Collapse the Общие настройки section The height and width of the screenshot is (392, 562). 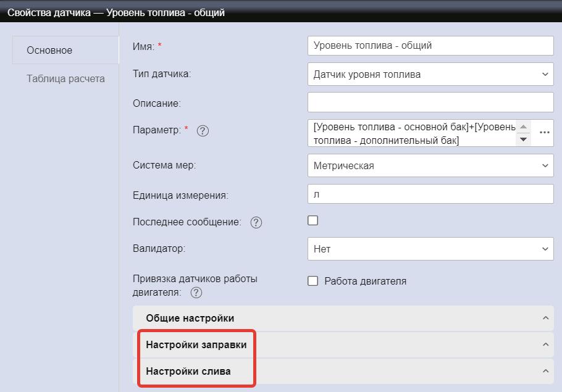[x=545, y=319]
